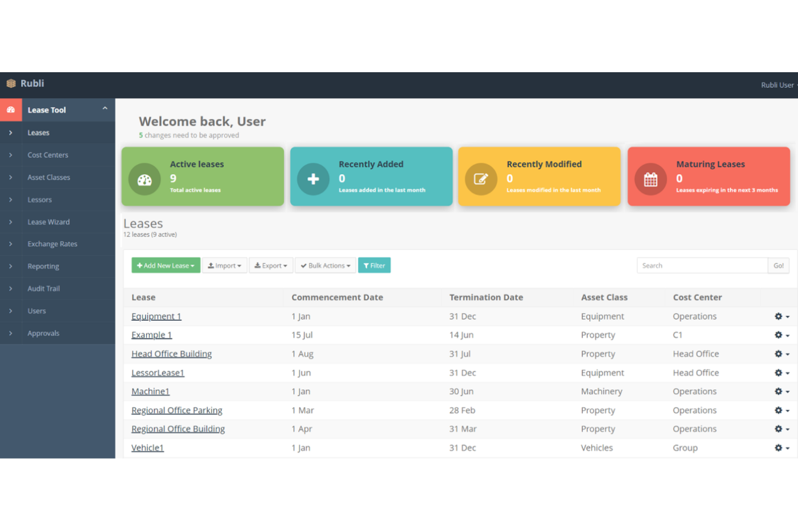Click the chevron arrow beside Reporting
Viewport: 798px width, 532px height.
tap(10, 266)
